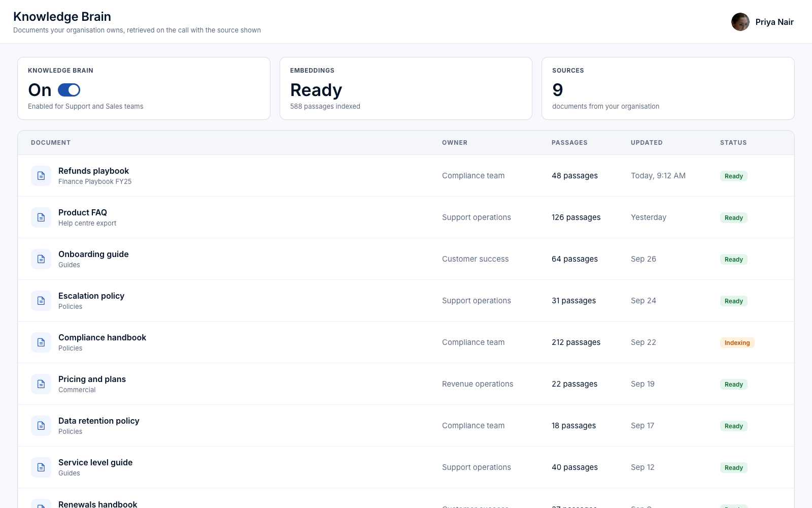Click the Knowledge Brain page heading

click(62, 16)
